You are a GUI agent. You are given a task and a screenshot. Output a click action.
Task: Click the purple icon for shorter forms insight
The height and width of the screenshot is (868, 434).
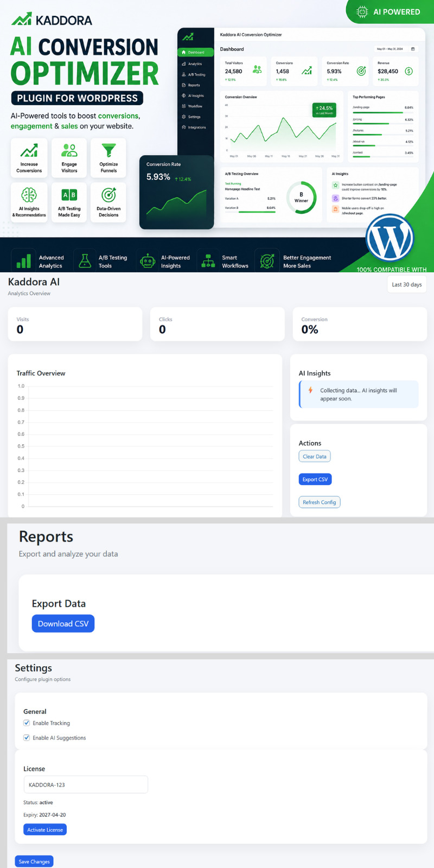click(335, 198)
